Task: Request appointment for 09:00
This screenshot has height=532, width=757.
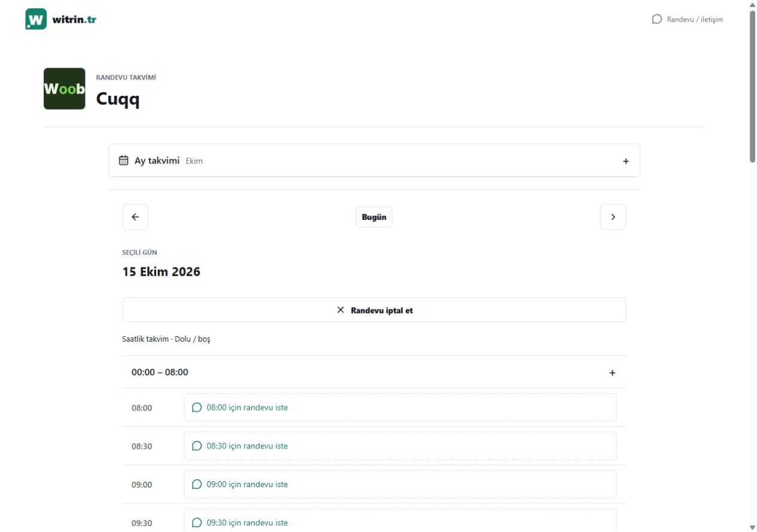Action: (x=400, y=484)
